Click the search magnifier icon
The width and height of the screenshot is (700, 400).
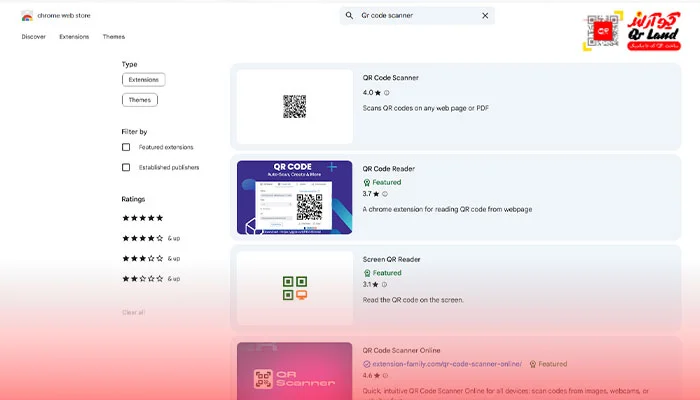(x=349, y=16)
